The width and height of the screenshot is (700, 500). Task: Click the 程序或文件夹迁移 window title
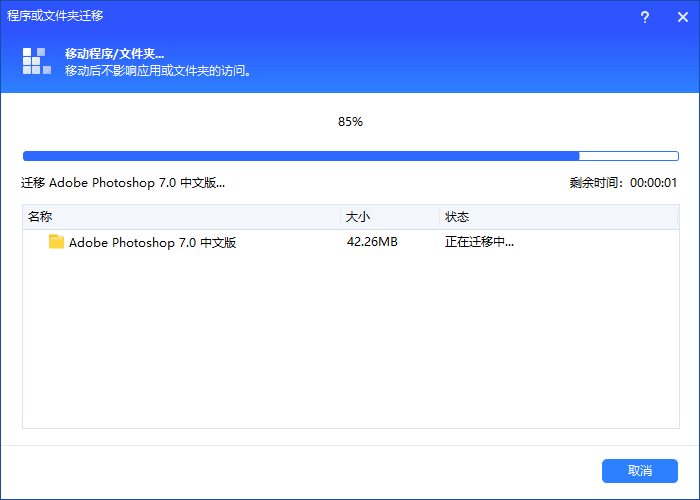point(55,16)
